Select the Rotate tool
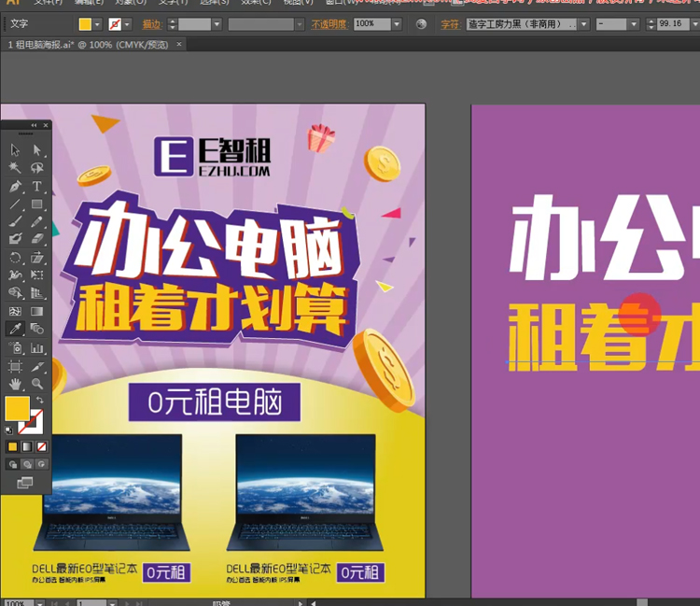700x606 pixels. (15, 258)
